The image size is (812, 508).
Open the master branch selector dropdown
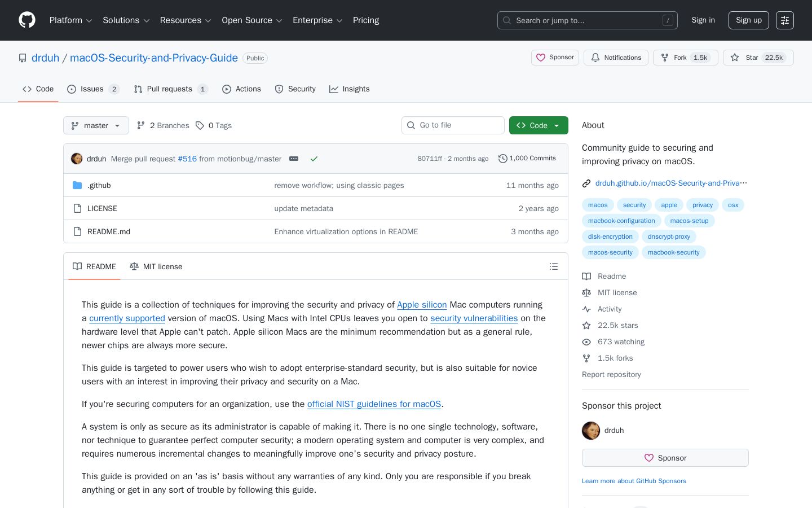96,125
